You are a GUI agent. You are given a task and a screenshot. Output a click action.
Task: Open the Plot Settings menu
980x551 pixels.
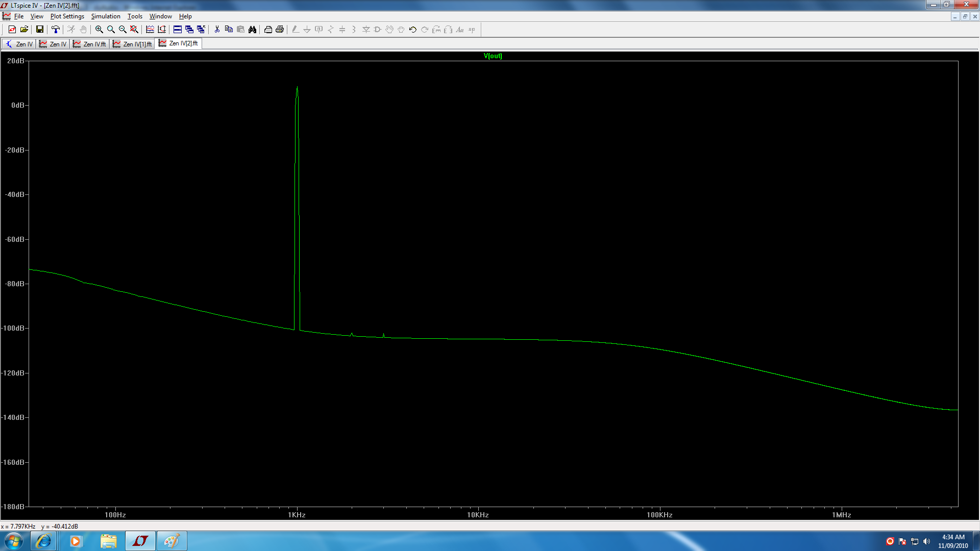tap(67, 16)
